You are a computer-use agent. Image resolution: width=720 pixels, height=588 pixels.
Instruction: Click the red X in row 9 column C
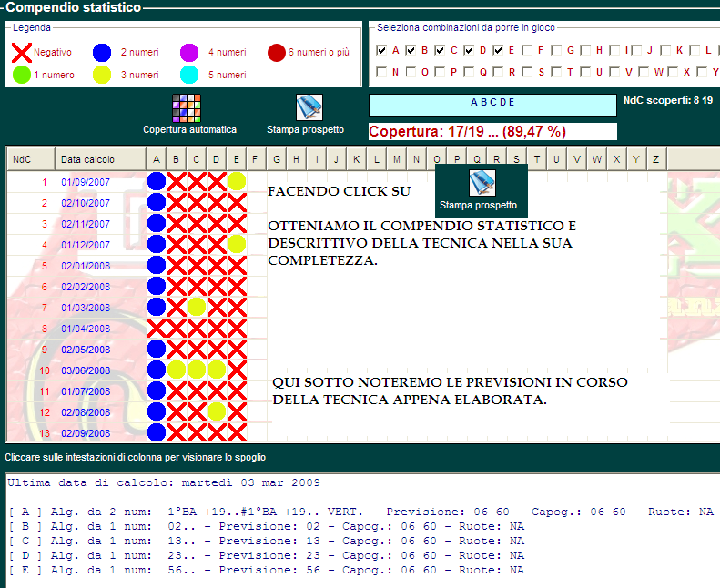point(197,349)
